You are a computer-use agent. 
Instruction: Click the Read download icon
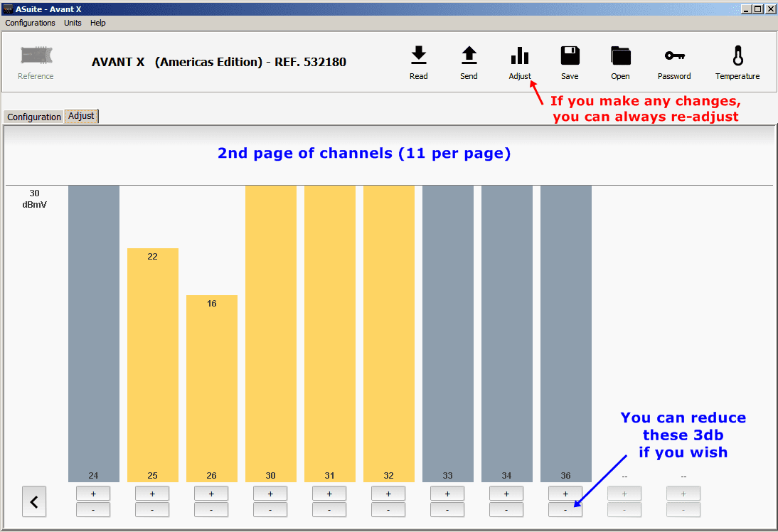click(x=419, y=55)
